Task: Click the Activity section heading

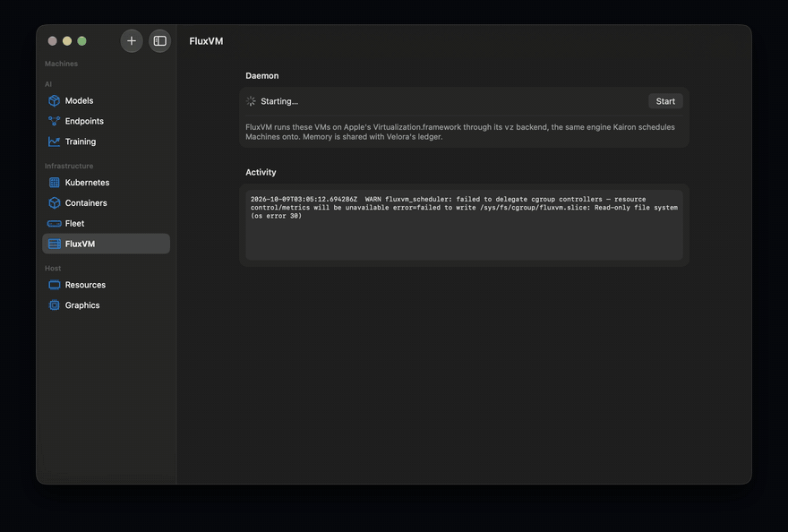Action: pos(261,172)
